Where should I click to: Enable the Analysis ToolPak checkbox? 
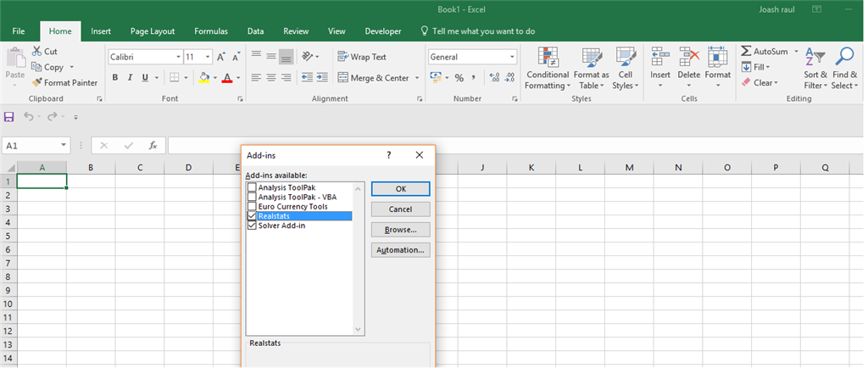252,187
